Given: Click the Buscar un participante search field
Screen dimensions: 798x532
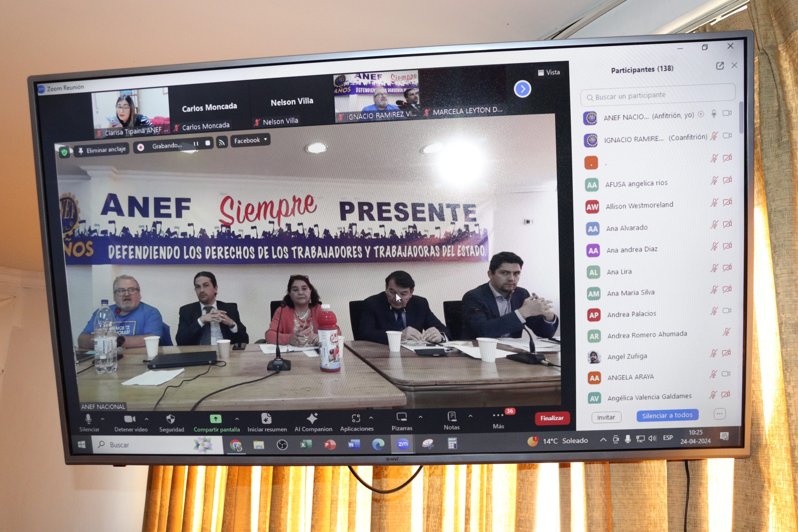Looking at the screenshot, I should [658, 95].
